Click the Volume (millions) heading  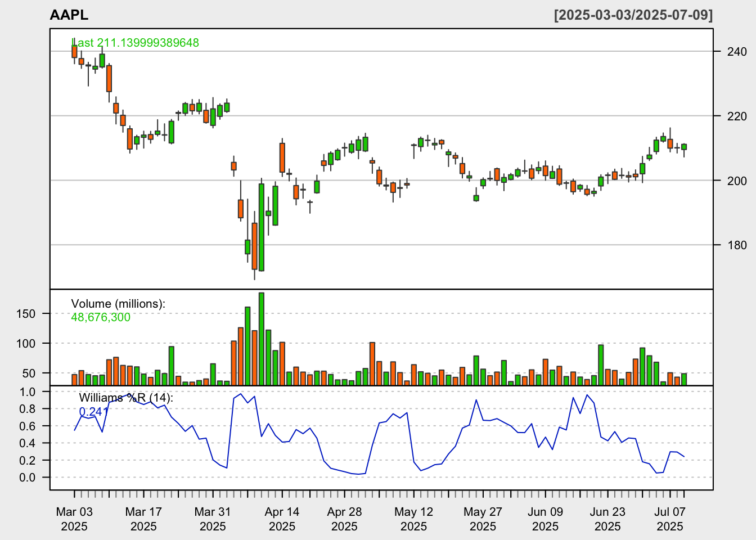coord(118,304)
